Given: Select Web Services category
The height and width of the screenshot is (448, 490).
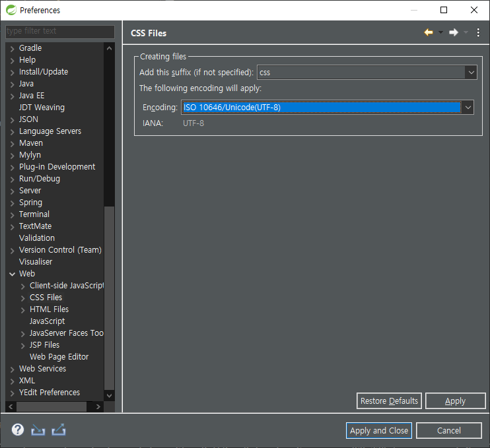Looking at the screenshot, I should tap(42, 368).
